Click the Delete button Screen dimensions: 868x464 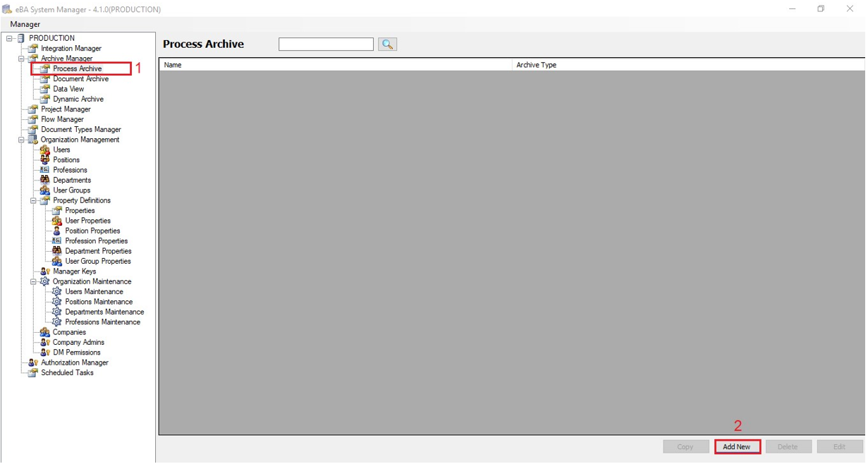[788, 446]
